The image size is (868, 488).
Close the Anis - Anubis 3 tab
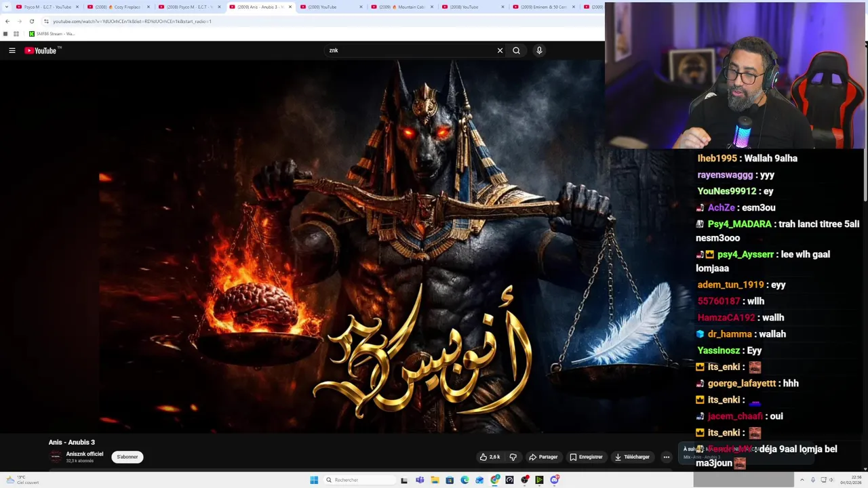pos(290,7)
